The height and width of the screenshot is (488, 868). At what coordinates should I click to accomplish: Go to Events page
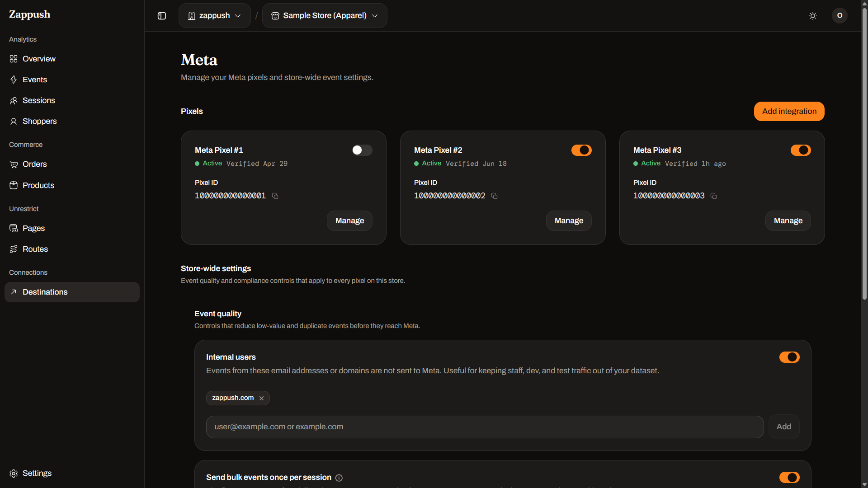72,80
